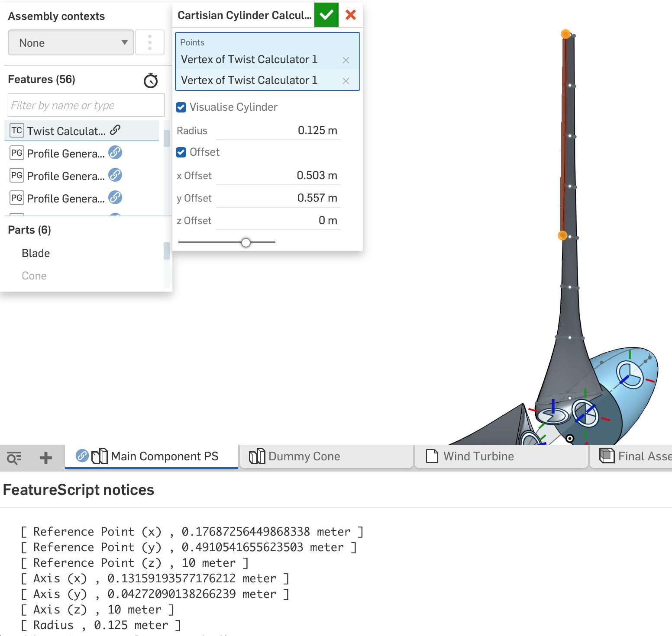Viewport: 672px width, 636px height.
Task: Select the orange vertex at the blade tip
Action: click(565, 34)
